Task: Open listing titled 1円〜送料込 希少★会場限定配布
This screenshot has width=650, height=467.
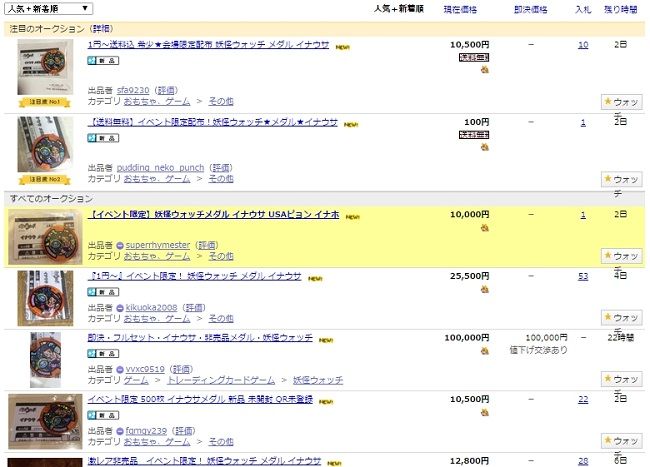Action: (208, 44)
